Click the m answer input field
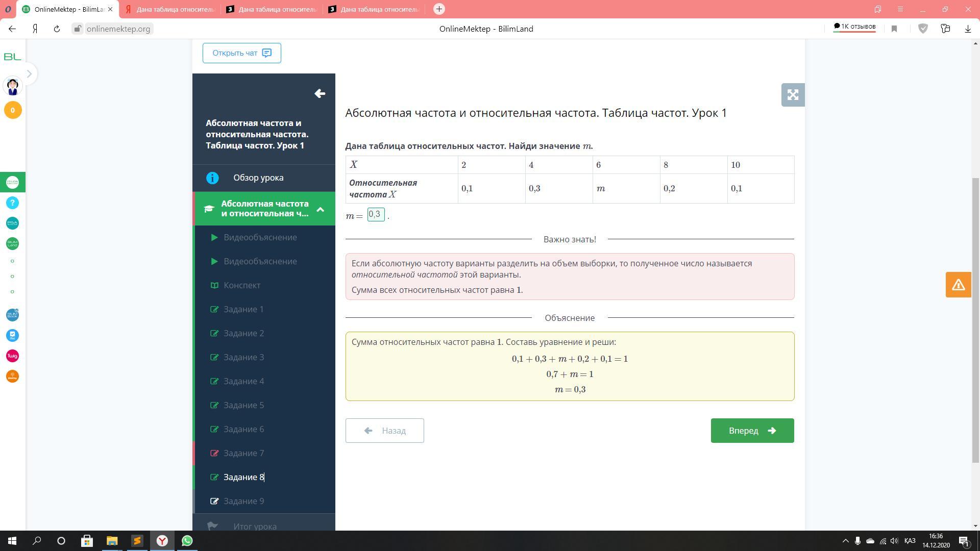 point(376,215)
